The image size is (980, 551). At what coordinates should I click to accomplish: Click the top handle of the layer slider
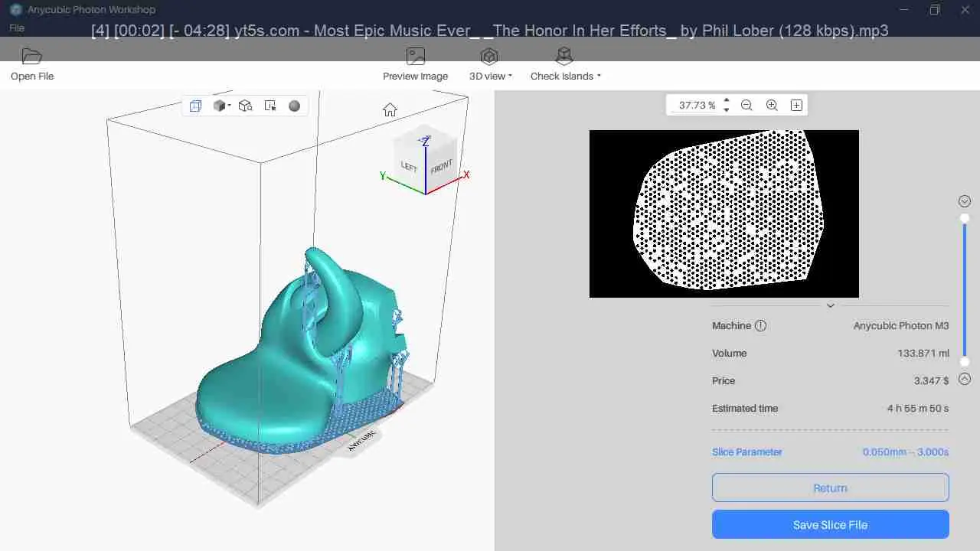965,218
